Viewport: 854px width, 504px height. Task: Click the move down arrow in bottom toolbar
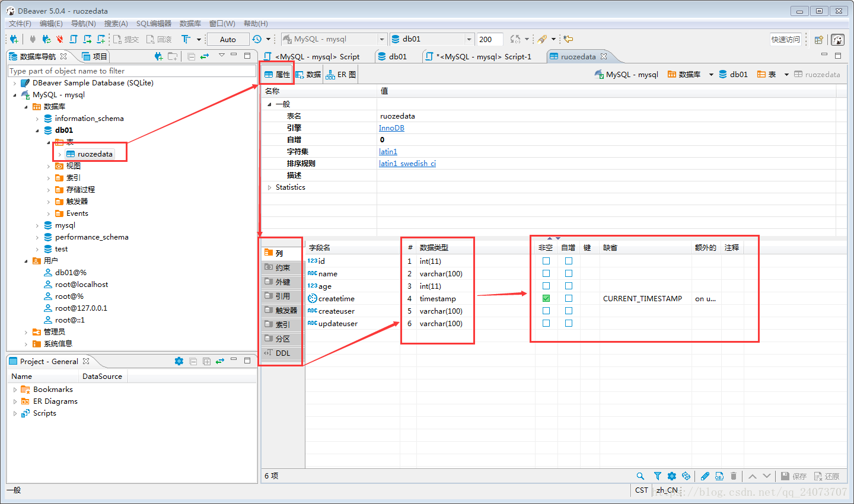point(767,476)
